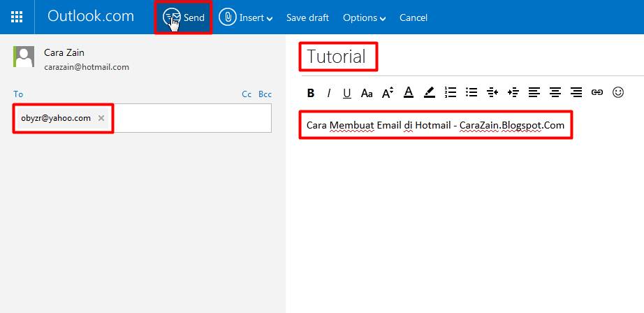Toggle bold formatting
Image resolution: width=644 pixels, height=313 pixels.
pyautogui.click(x=311, y=93)
